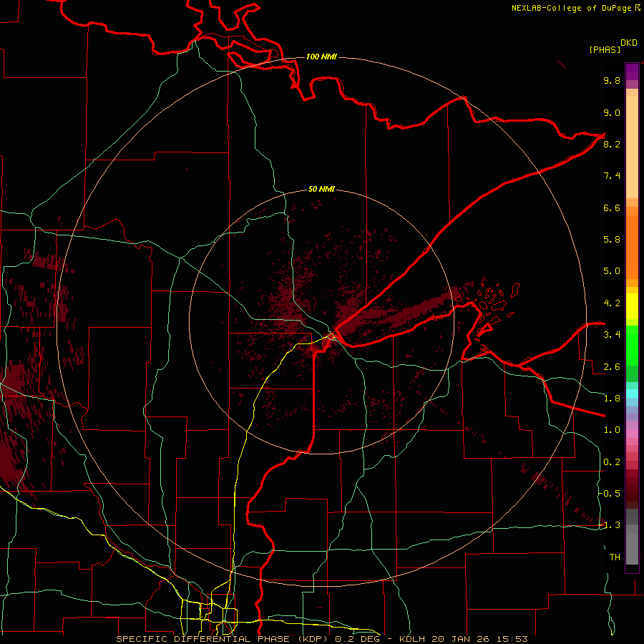Click the 1.8 legend value
The image size is (644, 644).
tap(612, 399)
